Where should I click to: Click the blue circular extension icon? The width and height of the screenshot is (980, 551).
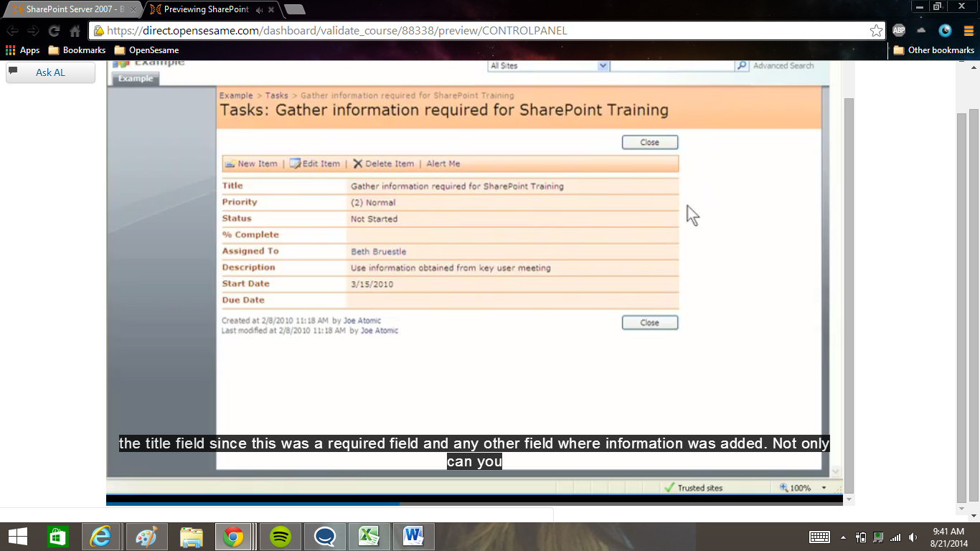945,31
